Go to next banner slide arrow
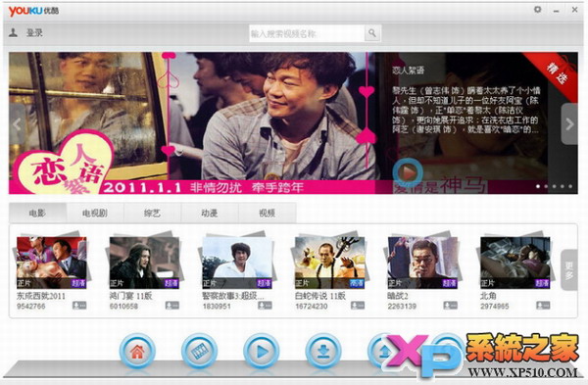 coord(568,124)
